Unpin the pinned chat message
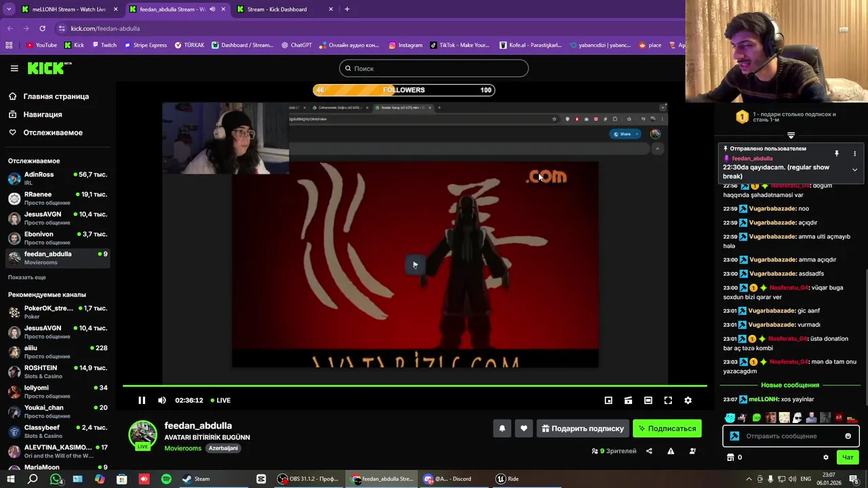The height and width of the screenshot is (488, 868). 837,154
